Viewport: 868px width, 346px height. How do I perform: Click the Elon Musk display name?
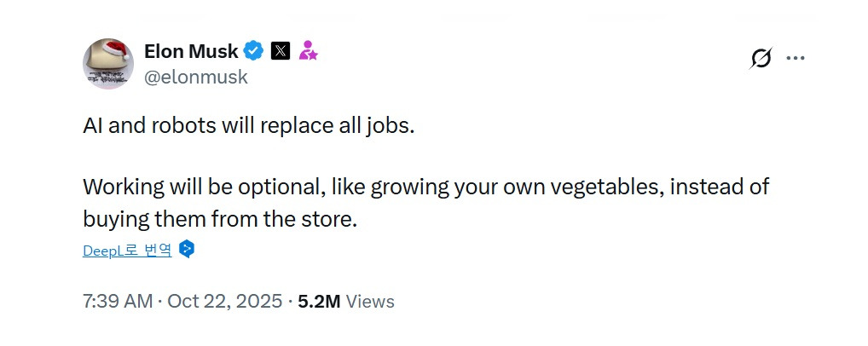(191, 51)
